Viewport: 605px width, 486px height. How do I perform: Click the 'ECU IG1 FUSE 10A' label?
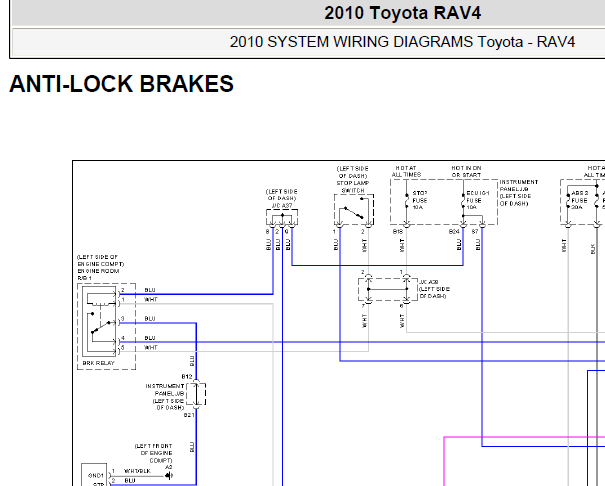tap(478, 200)
